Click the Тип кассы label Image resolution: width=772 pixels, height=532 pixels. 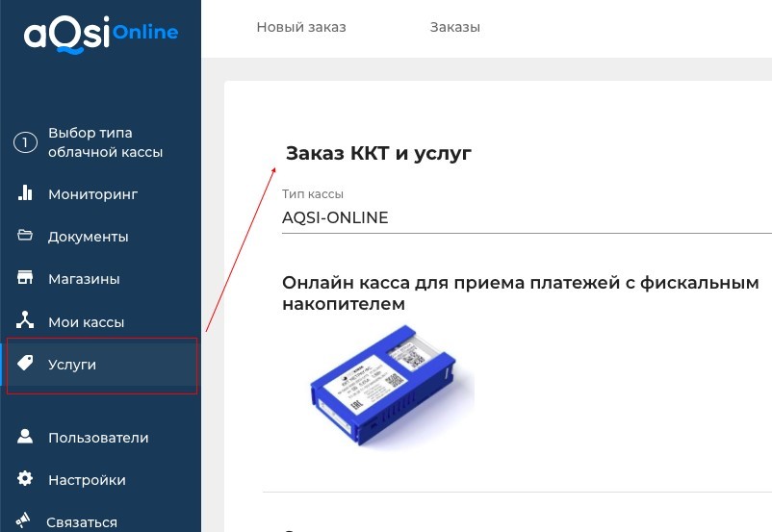click(x=313, y=194)
